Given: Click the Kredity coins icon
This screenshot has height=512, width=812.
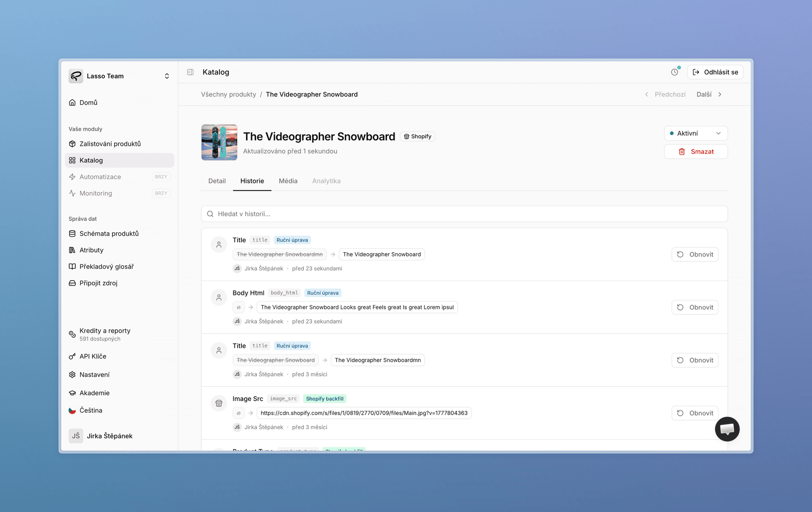Looking at the screenshot, I should point(72,334).
